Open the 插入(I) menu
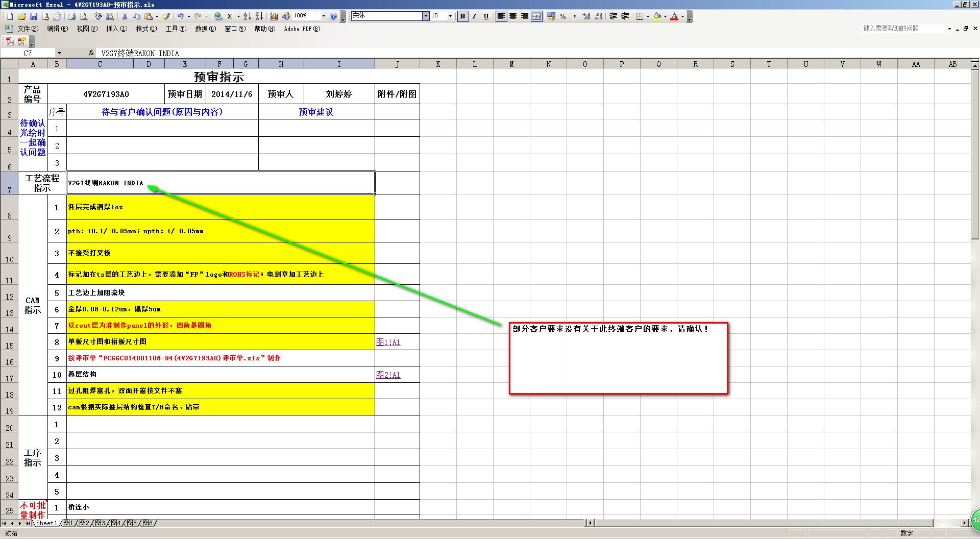 116,29
